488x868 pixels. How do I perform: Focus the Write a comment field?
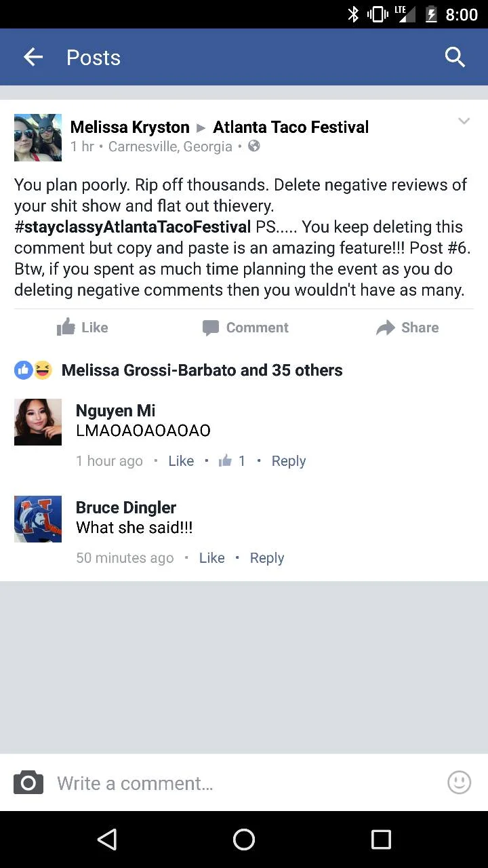click(x=244, y=783)
